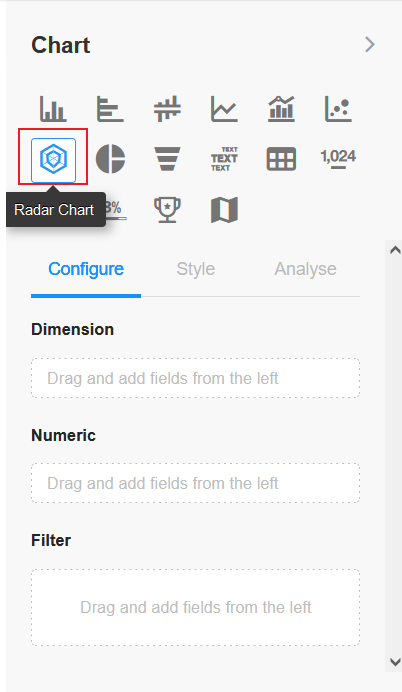Choose the word cloud TEXT icon
The width and height of the screenshot is (402, 692).
224,159
